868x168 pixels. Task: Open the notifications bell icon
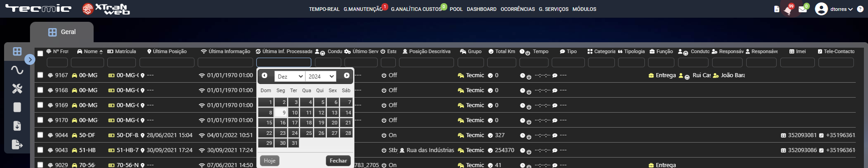788,10
